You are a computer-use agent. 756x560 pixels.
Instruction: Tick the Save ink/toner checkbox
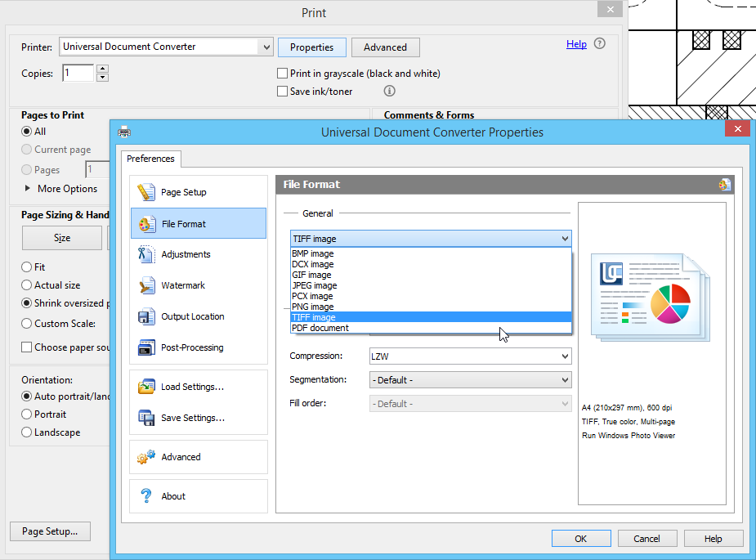coord(283,92)
